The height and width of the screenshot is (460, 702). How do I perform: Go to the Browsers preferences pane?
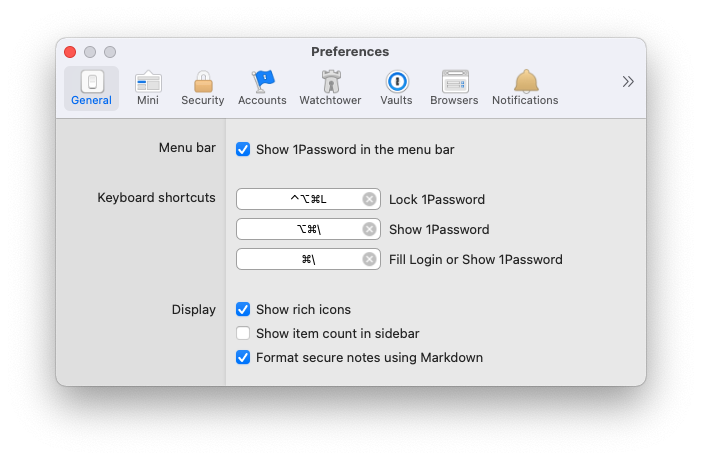coord(454,88)
